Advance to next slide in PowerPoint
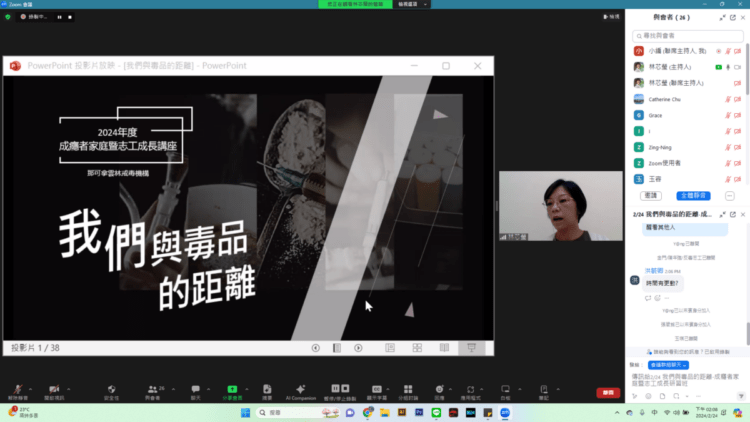Screen dimensions: 750x422 coord(358,348)
